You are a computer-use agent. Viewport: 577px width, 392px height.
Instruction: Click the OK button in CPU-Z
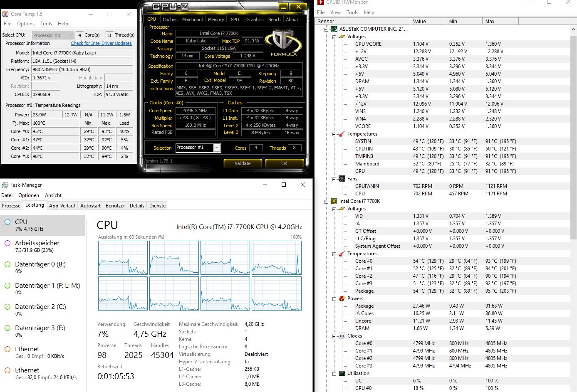pos(284,163)
